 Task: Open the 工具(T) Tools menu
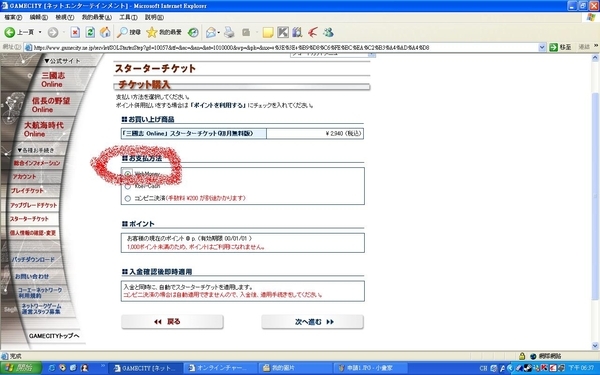click(x=128, y=17)
